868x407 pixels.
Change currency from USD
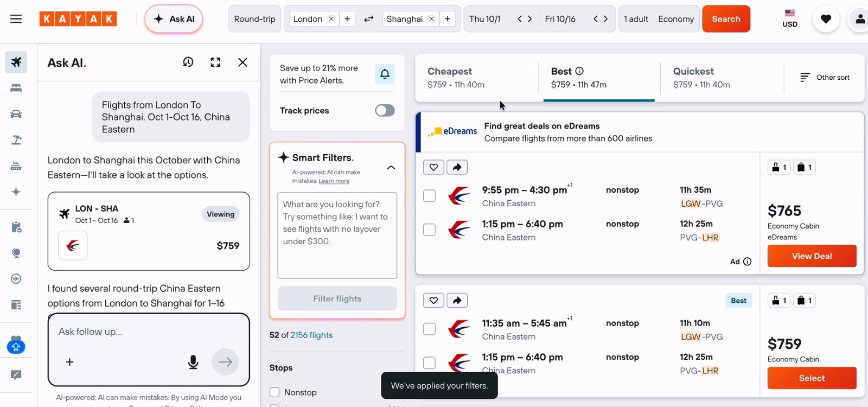click(x=790, y=19)
